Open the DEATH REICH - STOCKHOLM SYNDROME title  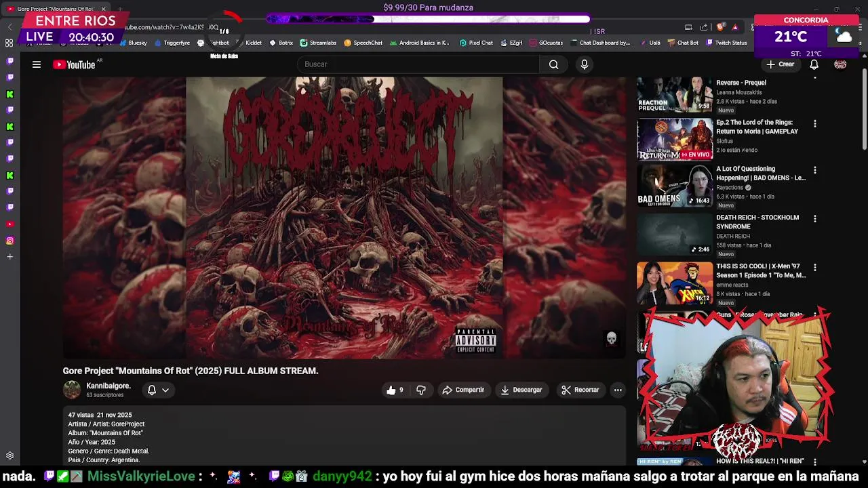pyautogui.click(x=757, y=222)
